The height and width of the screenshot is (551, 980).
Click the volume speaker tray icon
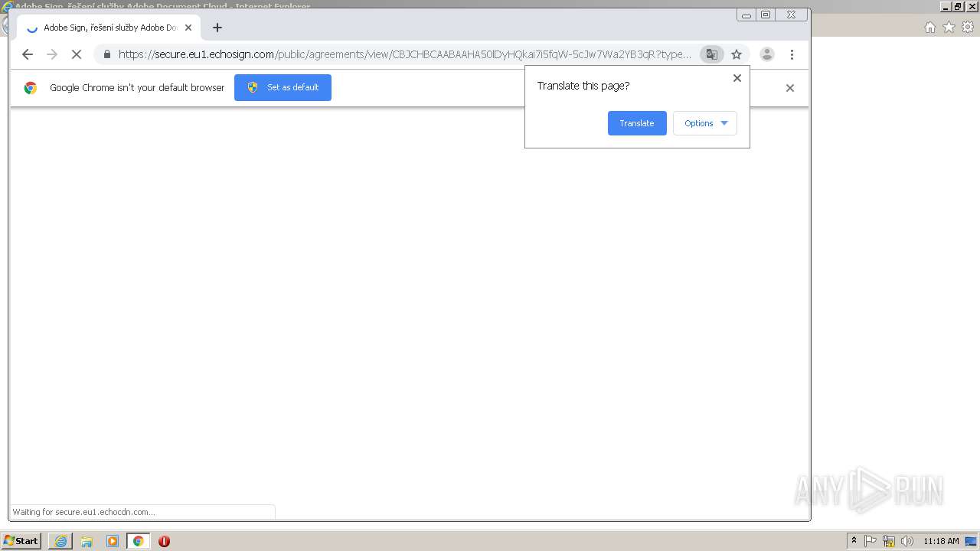(907, 541)
